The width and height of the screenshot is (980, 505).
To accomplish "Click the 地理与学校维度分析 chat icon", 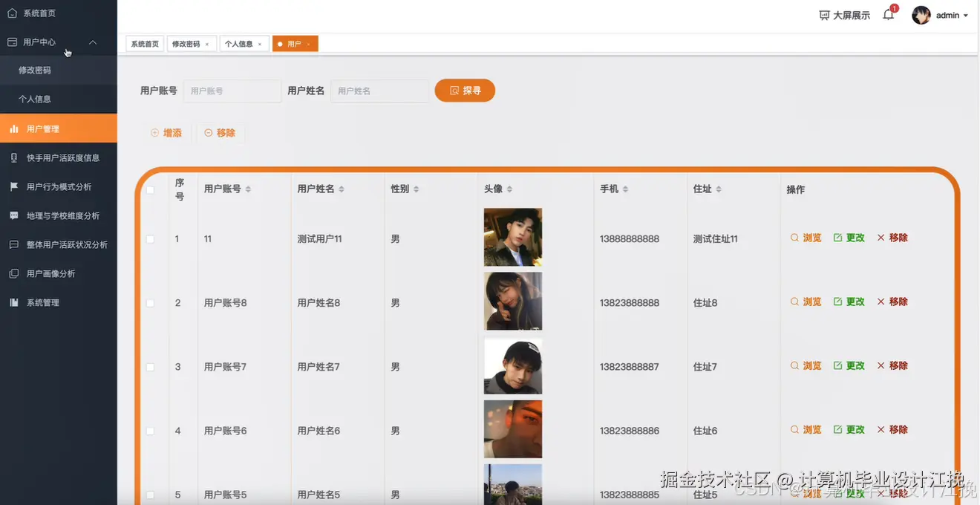I will coord(13,215).
